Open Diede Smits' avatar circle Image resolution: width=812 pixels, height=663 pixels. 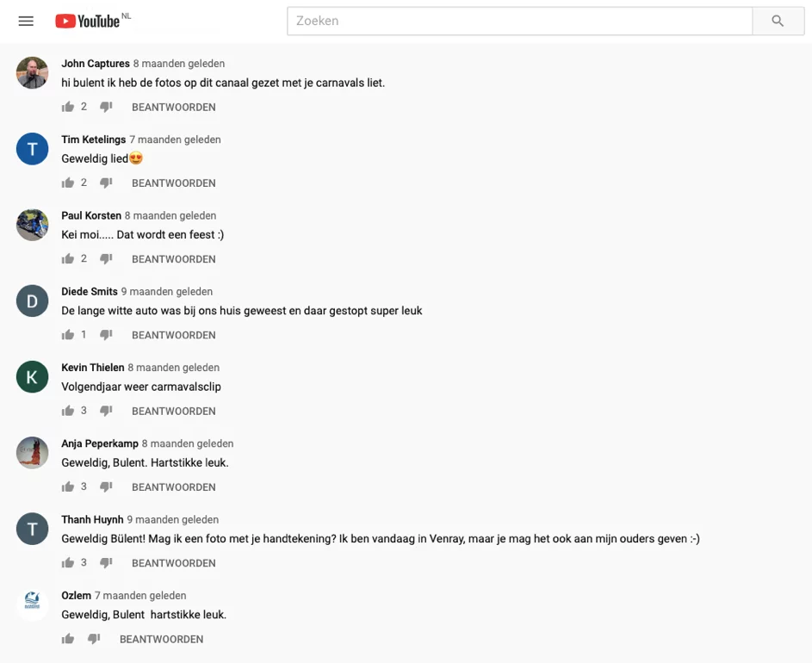click(33, 301)
